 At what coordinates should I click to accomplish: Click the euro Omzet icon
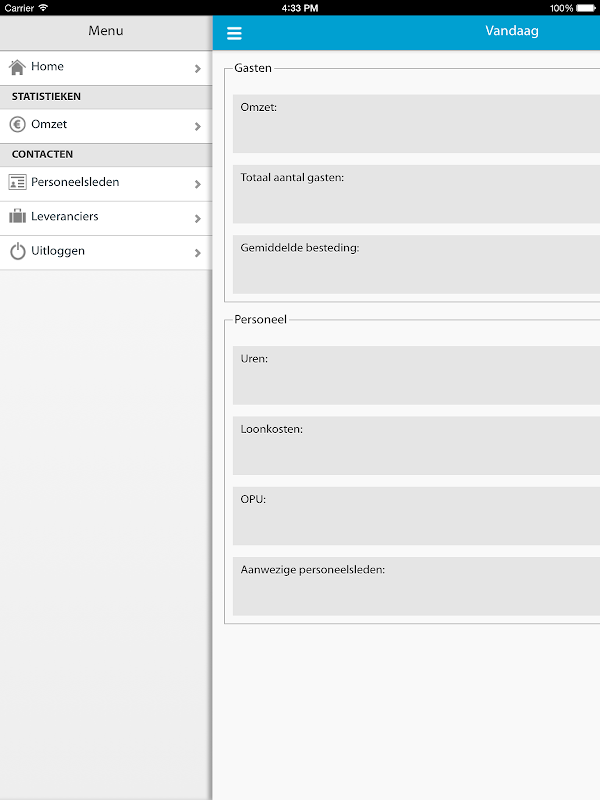(x=17, y=124)
